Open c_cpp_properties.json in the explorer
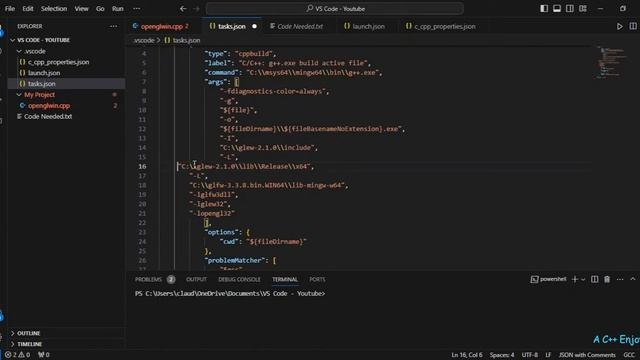 (58, 62)
